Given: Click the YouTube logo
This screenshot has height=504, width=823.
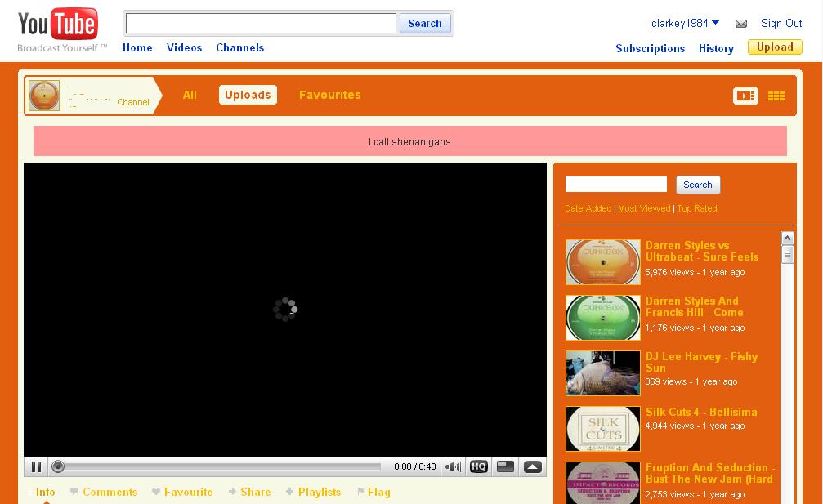Looking at the screenshot, I should coord(58,25).
